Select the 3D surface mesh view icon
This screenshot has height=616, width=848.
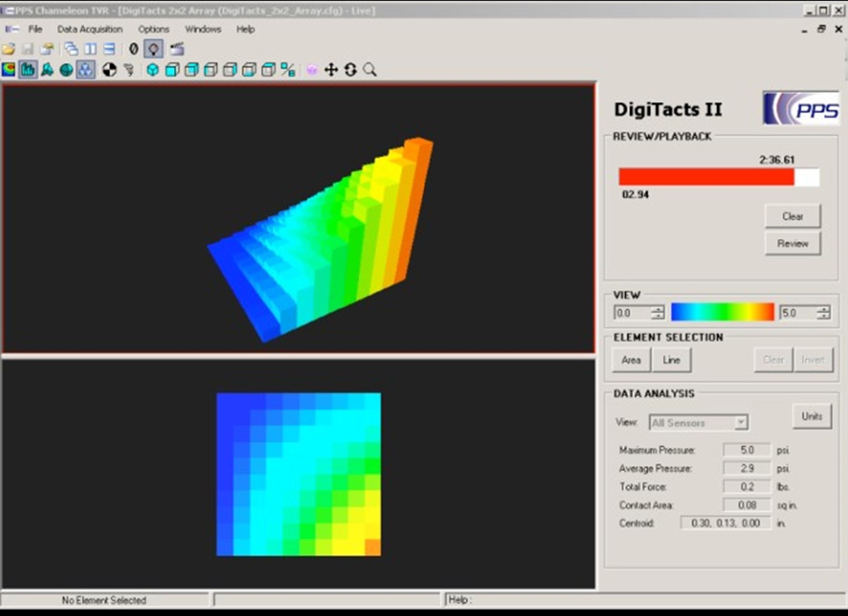coord(47,70)
